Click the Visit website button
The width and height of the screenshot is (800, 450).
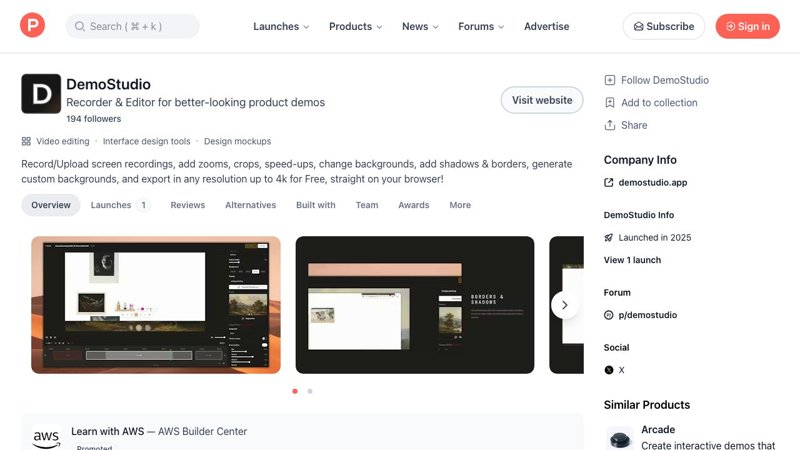coord(542,100)
